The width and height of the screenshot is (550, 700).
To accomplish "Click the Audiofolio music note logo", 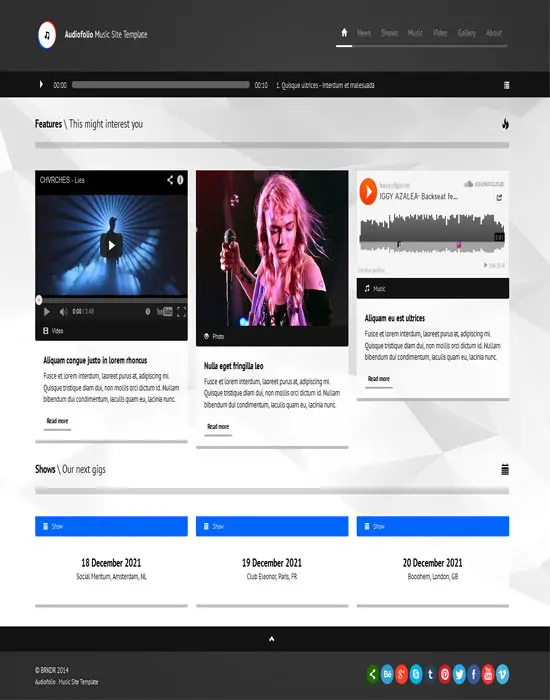I will point(47,35).
